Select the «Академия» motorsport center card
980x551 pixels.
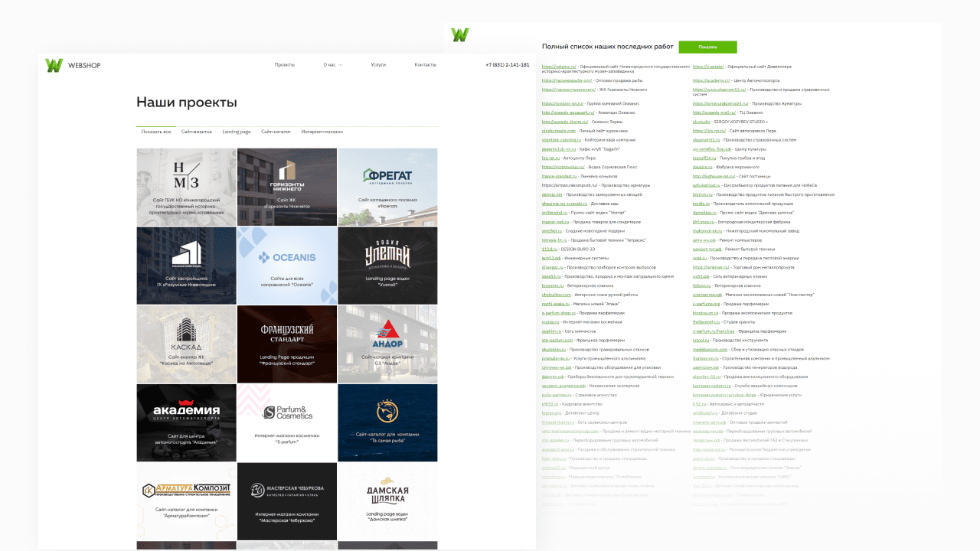(x=187, y=422)
